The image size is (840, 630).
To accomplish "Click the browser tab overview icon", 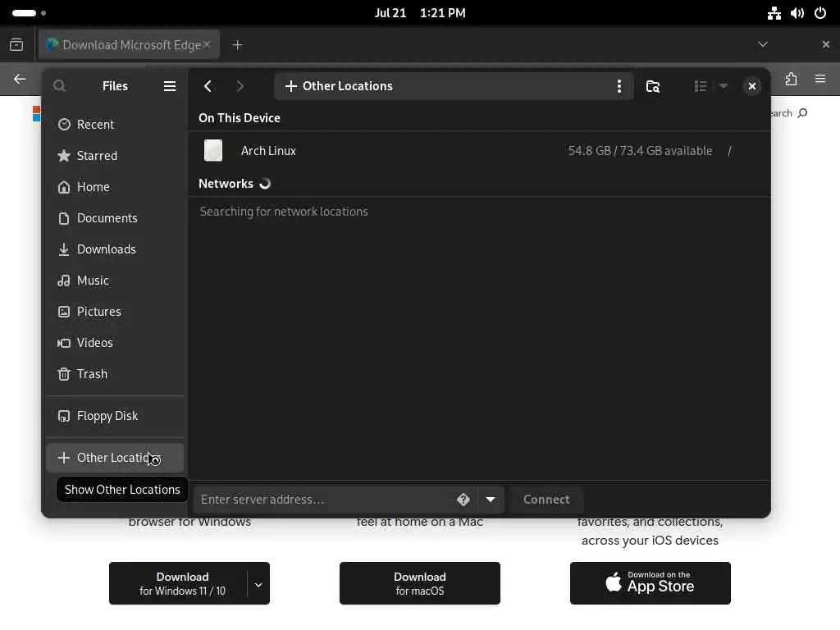I will pos(16,44).
